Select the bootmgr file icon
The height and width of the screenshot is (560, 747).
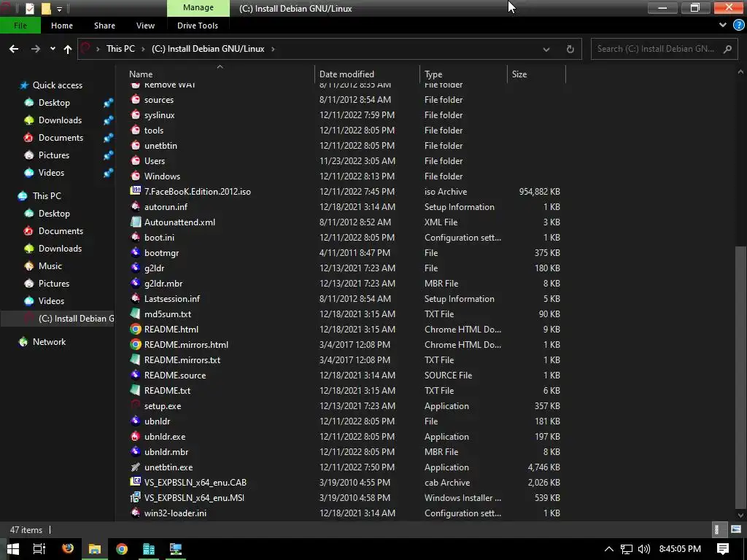[136, 252]
